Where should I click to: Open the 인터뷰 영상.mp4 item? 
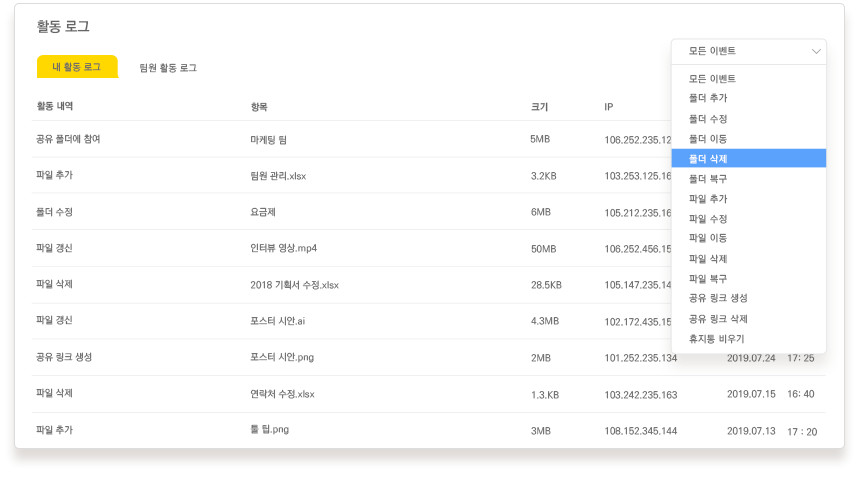283,248
